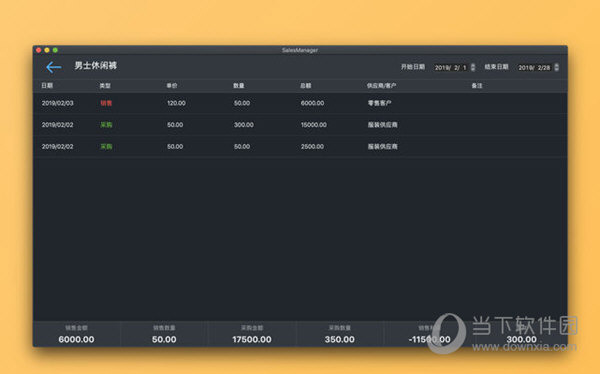
Task: Select the date in the 2500.00 row
Action: pos(57,147)
